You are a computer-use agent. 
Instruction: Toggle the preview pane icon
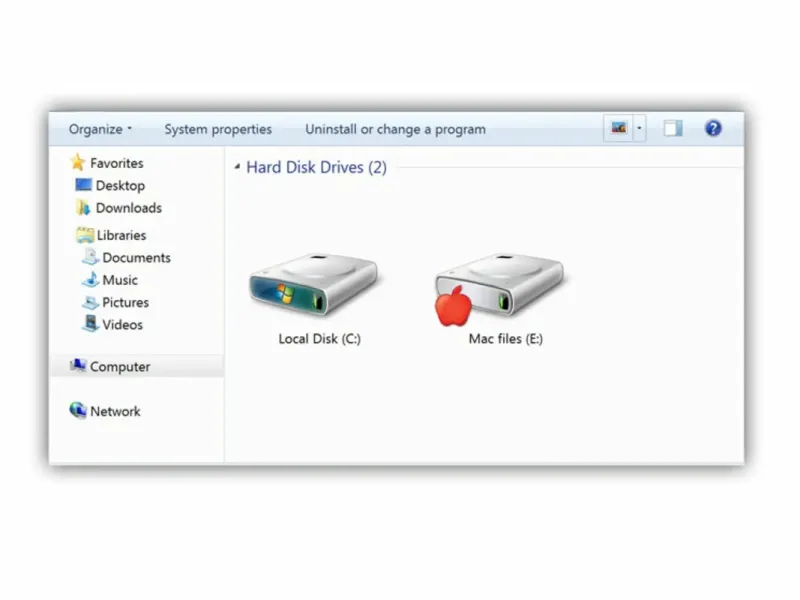(673, 128)
